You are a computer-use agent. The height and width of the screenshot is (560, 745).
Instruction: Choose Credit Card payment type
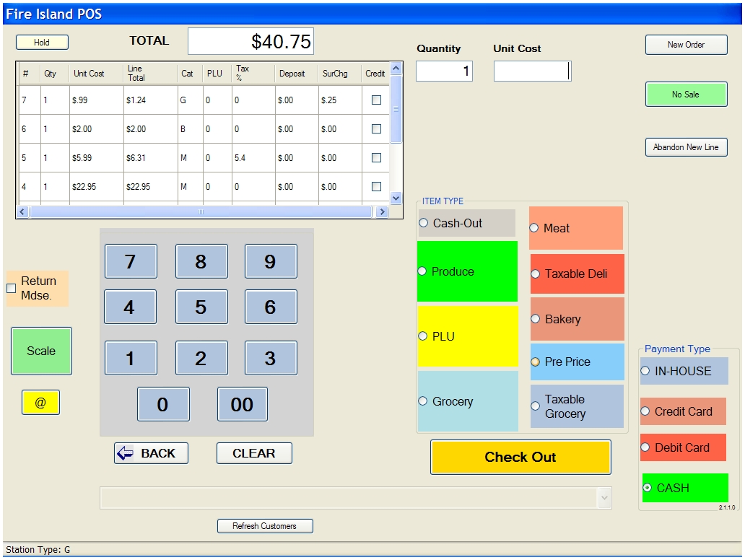coord(646,411)
